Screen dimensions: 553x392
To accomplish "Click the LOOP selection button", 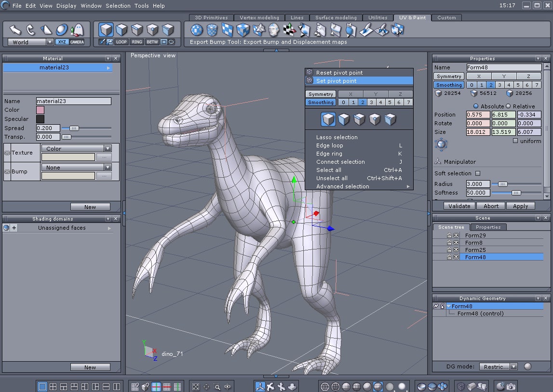I will 121,42.
